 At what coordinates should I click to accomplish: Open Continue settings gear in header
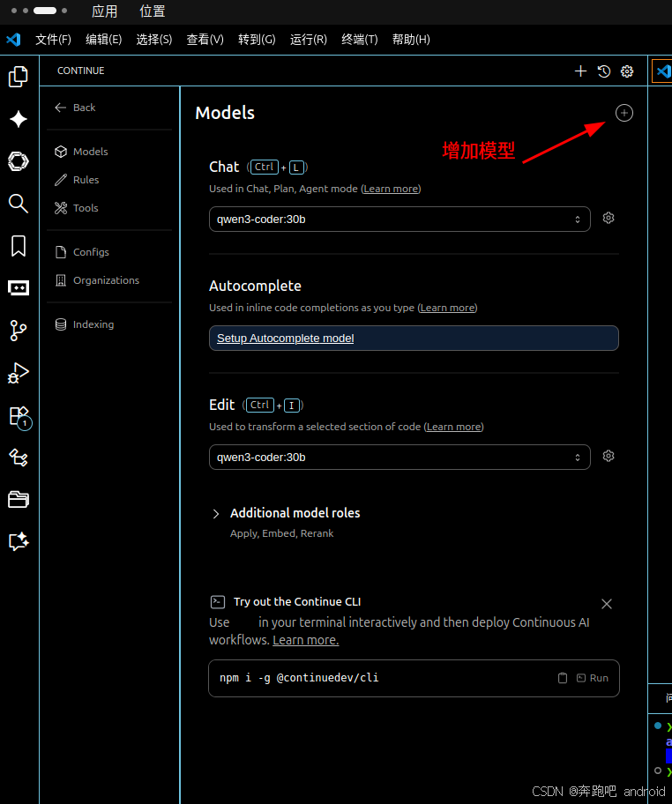tap(627, 71)
